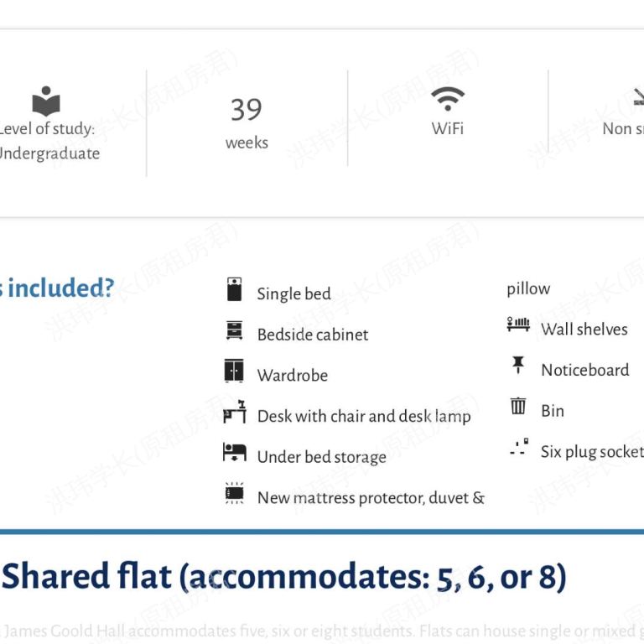Click the mattress protector icon
644x644 pixels.
(234, 494)
